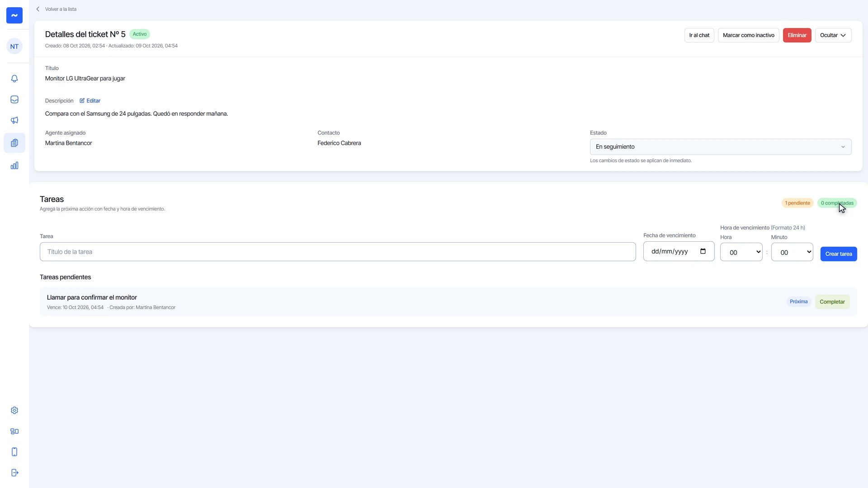Click the 'Marcar como inactivo' button

748,35
